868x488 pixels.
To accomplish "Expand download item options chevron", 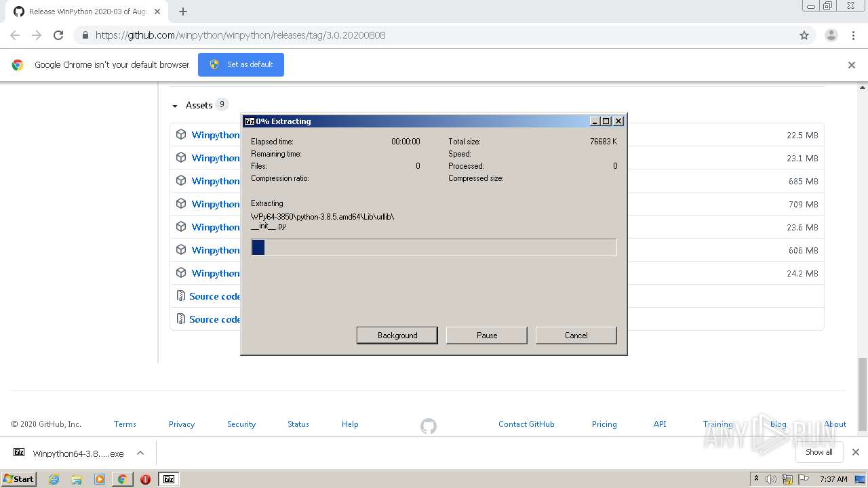I will (140, 453).
